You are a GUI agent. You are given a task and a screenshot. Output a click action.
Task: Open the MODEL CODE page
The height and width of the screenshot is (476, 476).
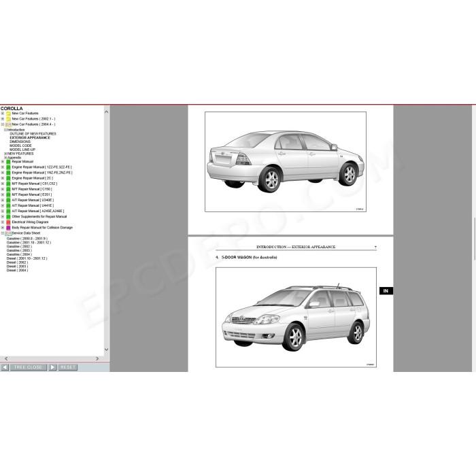(20, 146)
